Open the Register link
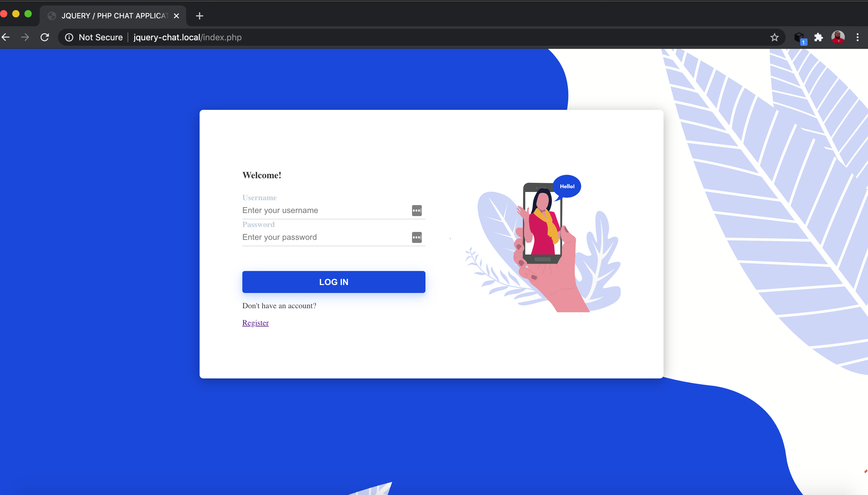 pyautogui.click(x=255, y=323)
